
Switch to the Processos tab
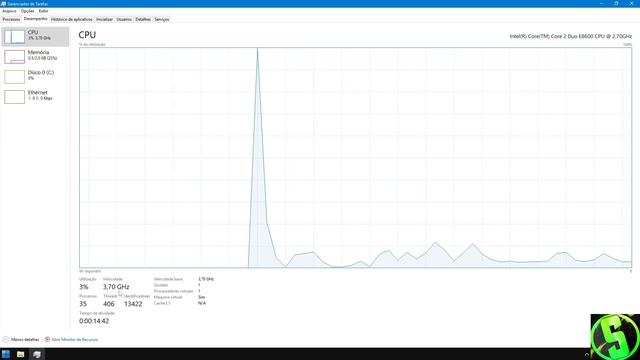click(x=11, y=19)
